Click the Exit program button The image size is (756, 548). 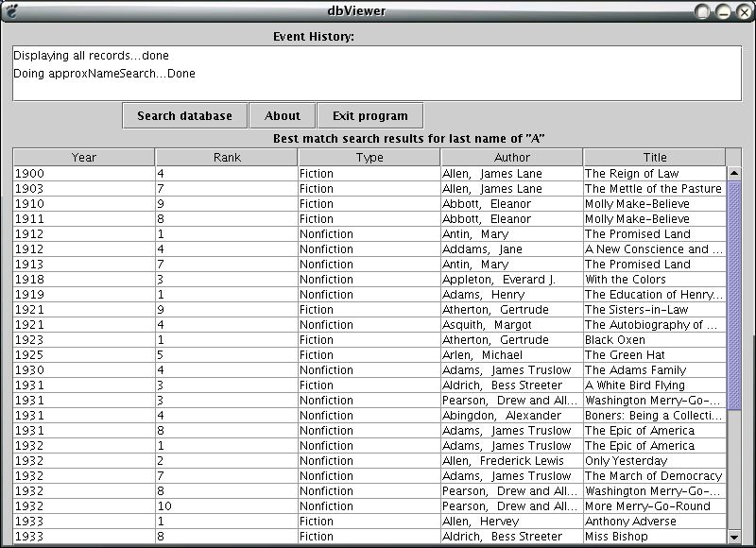(x=369, y=114)
